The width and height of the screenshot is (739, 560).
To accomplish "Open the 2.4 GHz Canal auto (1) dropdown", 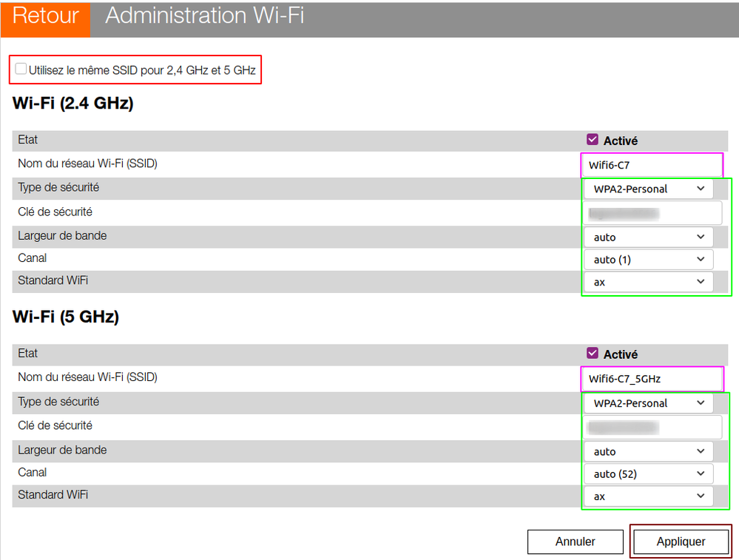I will click(x=649, y=260).
